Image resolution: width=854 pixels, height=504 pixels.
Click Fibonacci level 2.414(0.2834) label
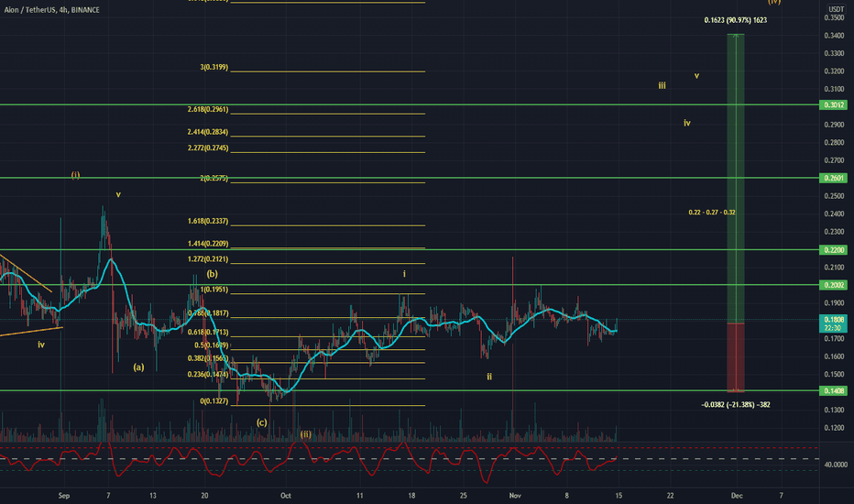pyautogui.click(x=208, y=132)
